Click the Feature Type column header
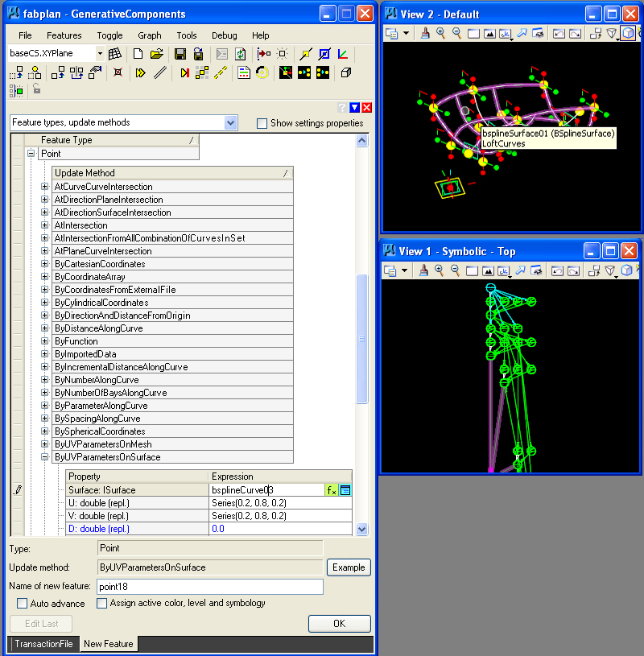 click(112, 140)
